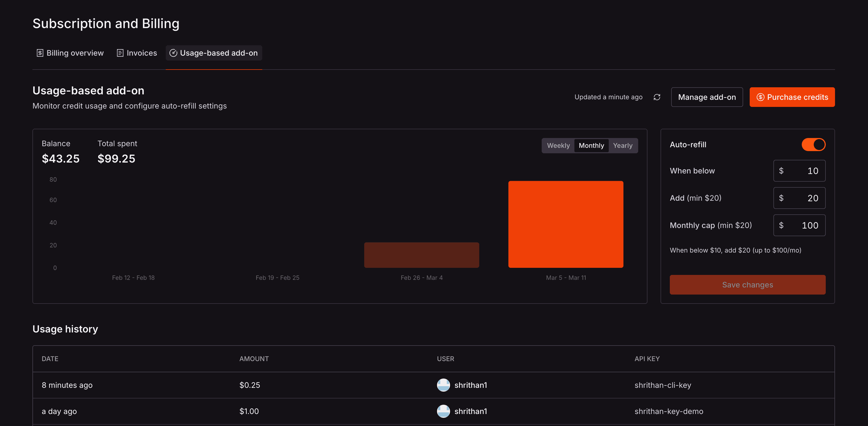Screen dimensions: 868x426
Task: Click the Billing overview dollar icon
Action: [x=40, y=53]
